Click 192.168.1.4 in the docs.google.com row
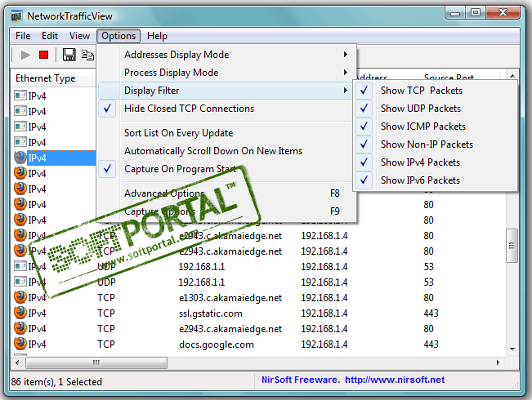The width and height of the screenshot is (532, 400). click(324, 344)
